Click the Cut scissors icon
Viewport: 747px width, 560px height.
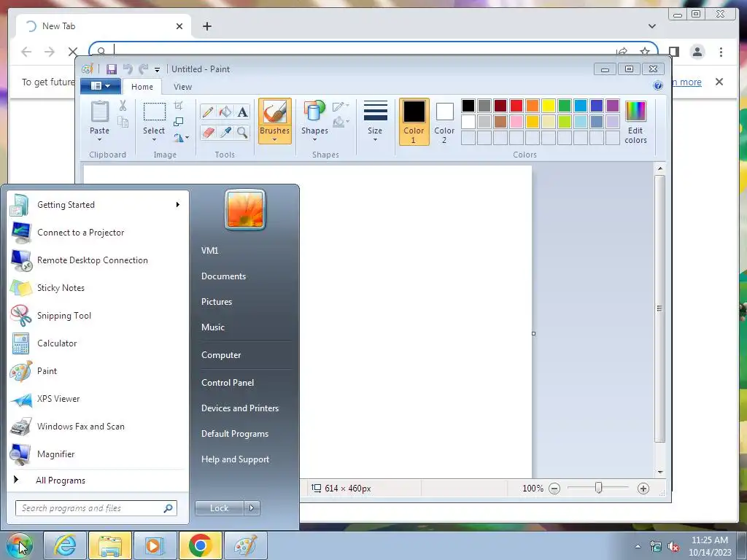point(123,106)
